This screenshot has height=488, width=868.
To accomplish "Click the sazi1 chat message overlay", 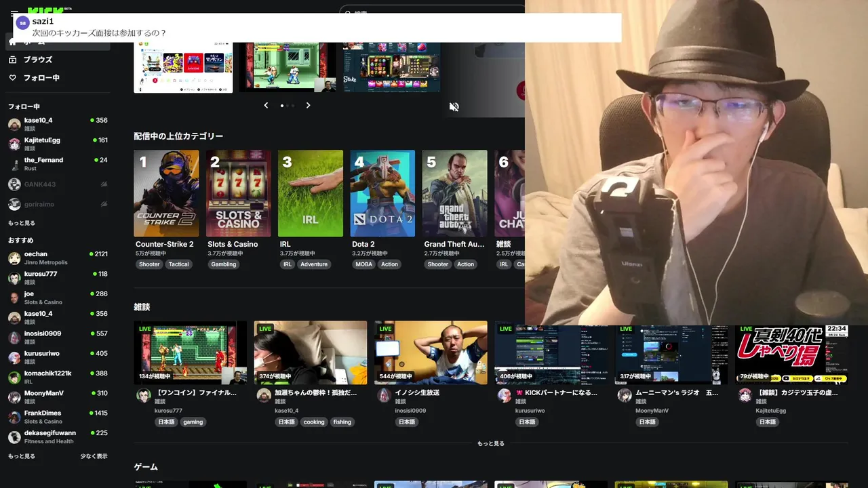I will point(317,27).
